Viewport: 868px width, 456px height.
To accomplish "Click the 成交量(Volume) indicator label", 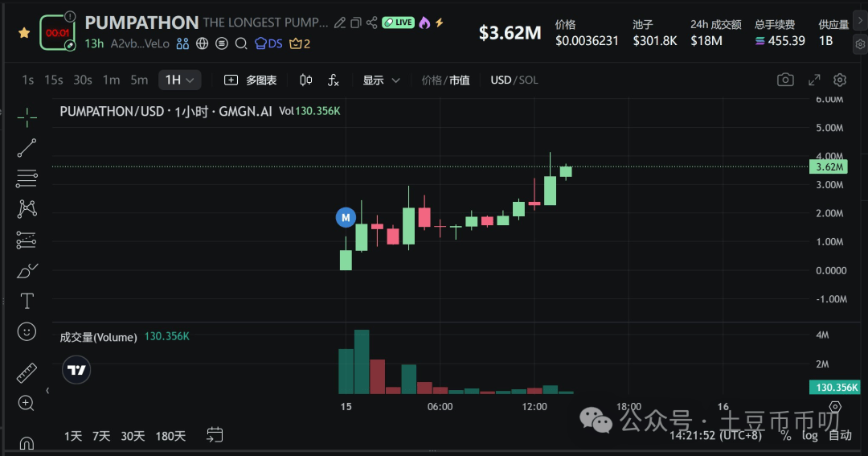I will coord(99,337).
